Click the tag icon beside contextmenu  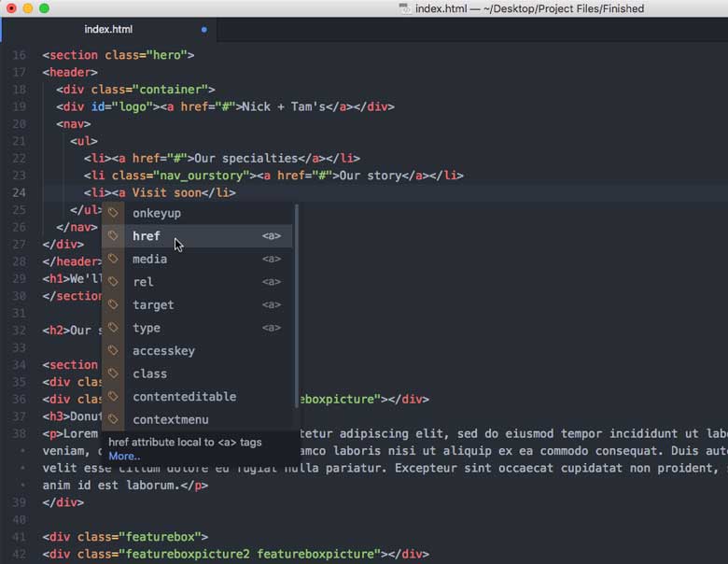[113, 419]
